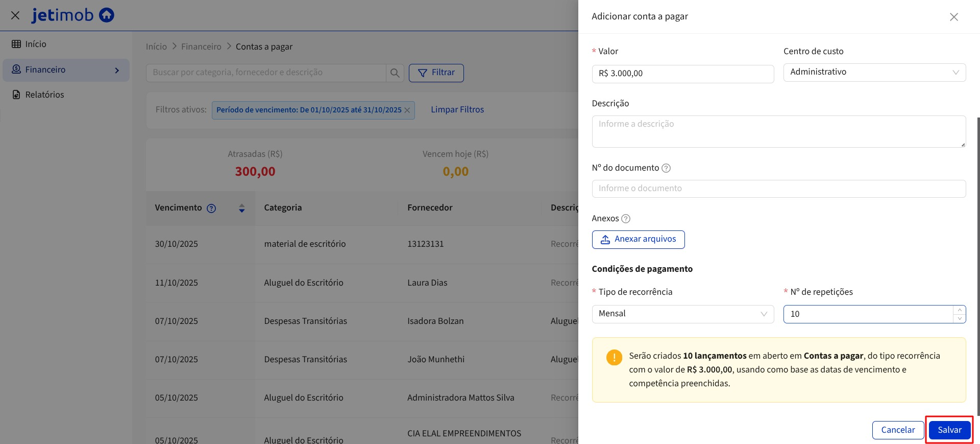Viewport: 980px width, 444px height.
Task: Toggle sort order on Vencimento column
Action: click(x=242, y=208)
